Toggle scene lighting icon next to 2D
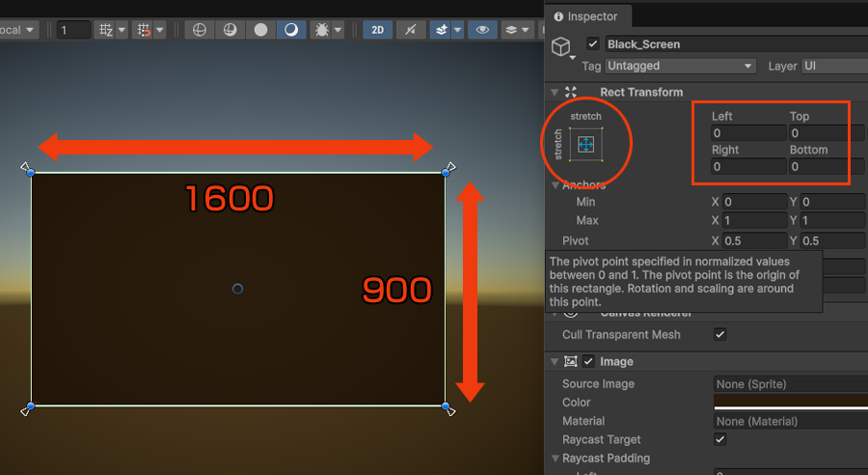Image resolution: width=868 pixels, height=475 pixels. pyautogui.click(x=412, y=30)
